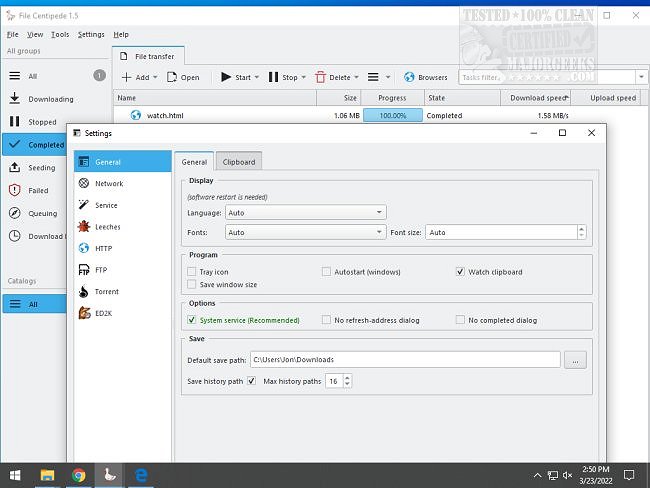Expand the Language dropdown
The width and height of the screenshot is (650, 488).
click(305, 212)
